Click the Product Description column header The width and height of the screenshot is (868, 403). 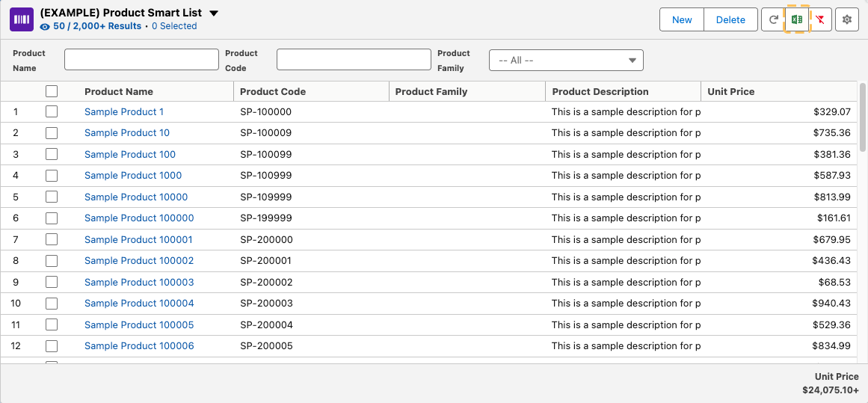coord(600,91)
